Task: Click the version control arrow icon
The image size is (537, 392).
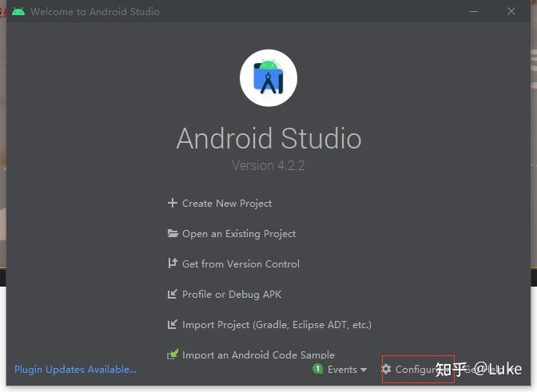Action: pyautogui.click(x=173, y=263)
